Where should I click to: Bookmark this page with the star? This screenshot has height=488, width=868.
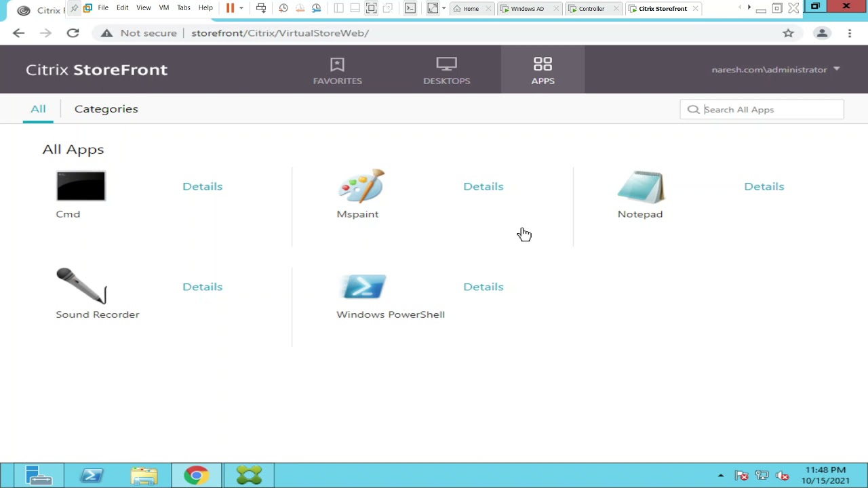[x=788, y=33]
